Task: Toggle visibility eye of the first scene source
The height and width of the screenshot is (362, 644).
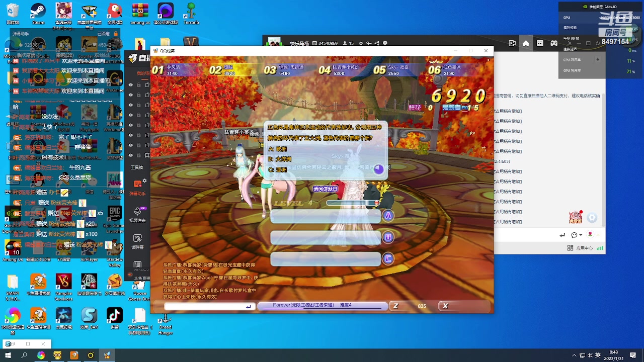Action: [x=130, y=85]
